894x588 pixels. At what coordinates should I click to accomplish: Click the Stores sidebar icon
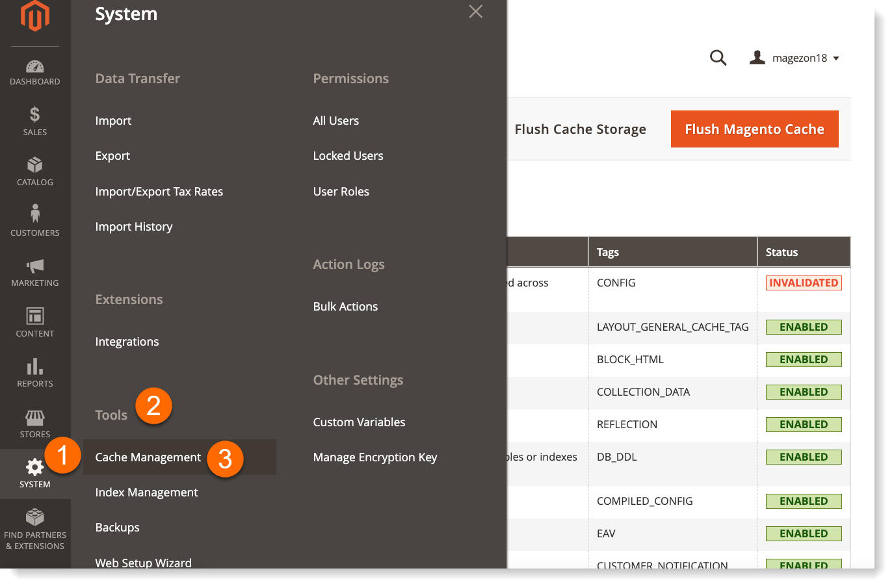tap(34, 423)
